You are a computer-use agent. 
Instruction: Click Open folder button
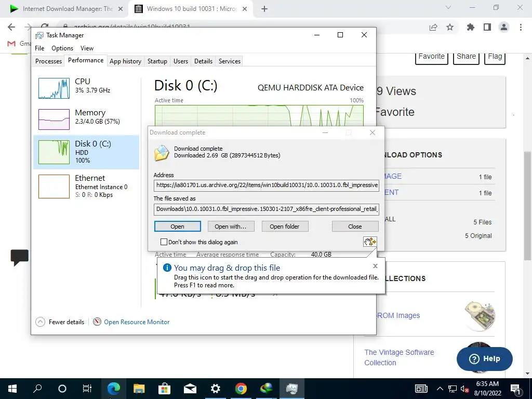pos(285,227)
